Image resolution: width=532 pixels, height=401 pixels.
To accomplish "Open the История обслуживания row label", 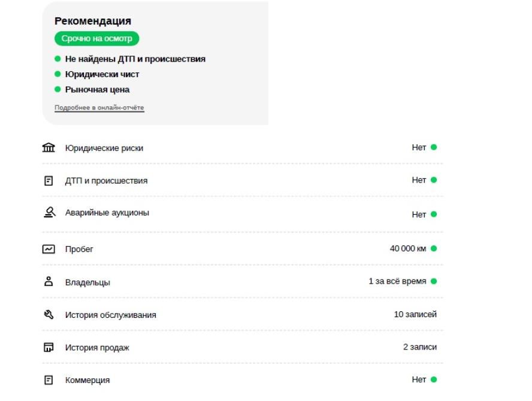I will coord(111,315).
